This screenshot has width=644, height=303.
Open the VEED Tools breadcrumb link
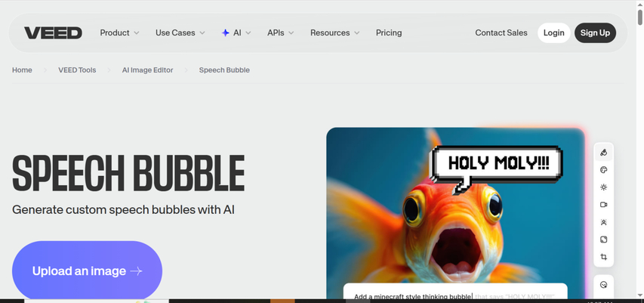click(77, 70)
